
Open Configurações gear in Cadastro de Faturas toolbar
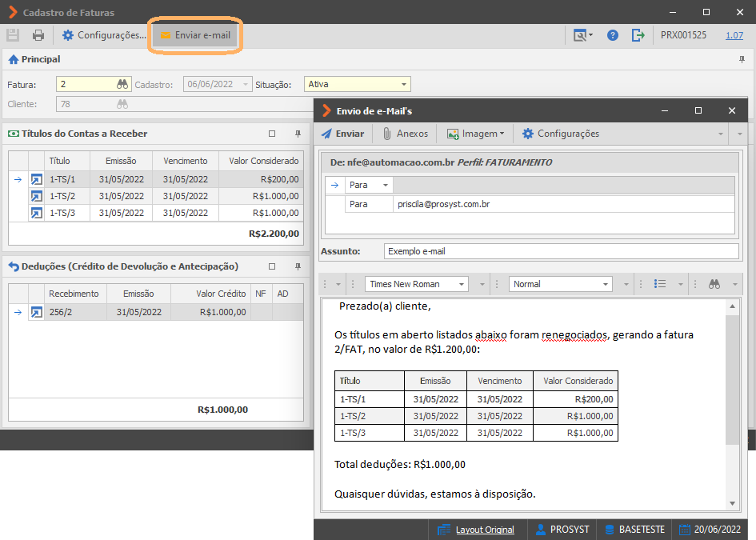coord(104,35)
